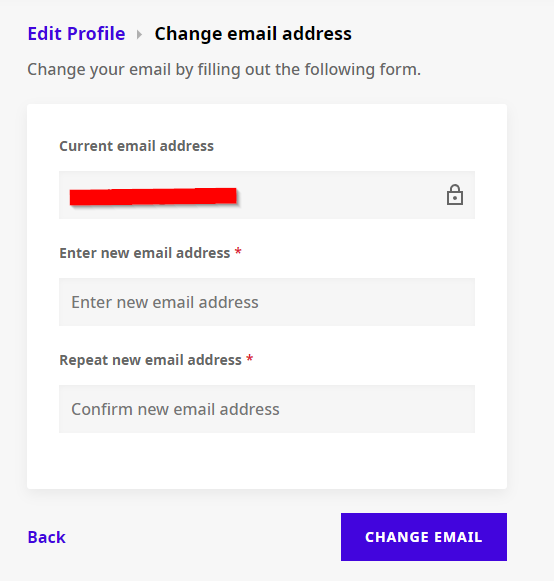Image resolution: width=554 pixels, height=581 pixels.
Task: Submit the form with CHANGE EMAIL button
Action: pos(424,537)
